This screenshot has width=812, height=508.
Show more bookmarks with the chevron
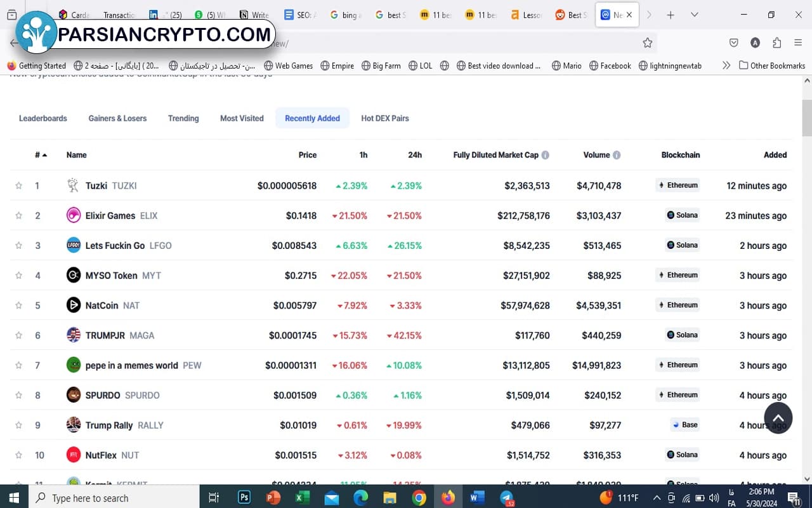tap(726, 65)
